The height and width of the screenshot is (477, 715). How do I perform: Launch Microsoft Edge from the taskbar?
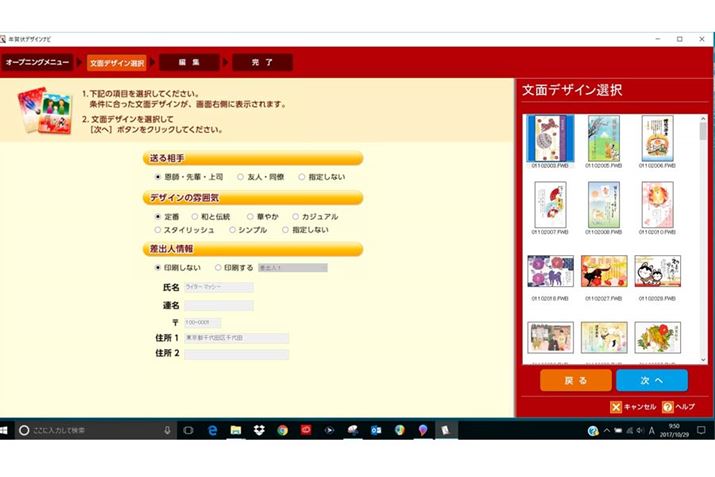point(212,430)
